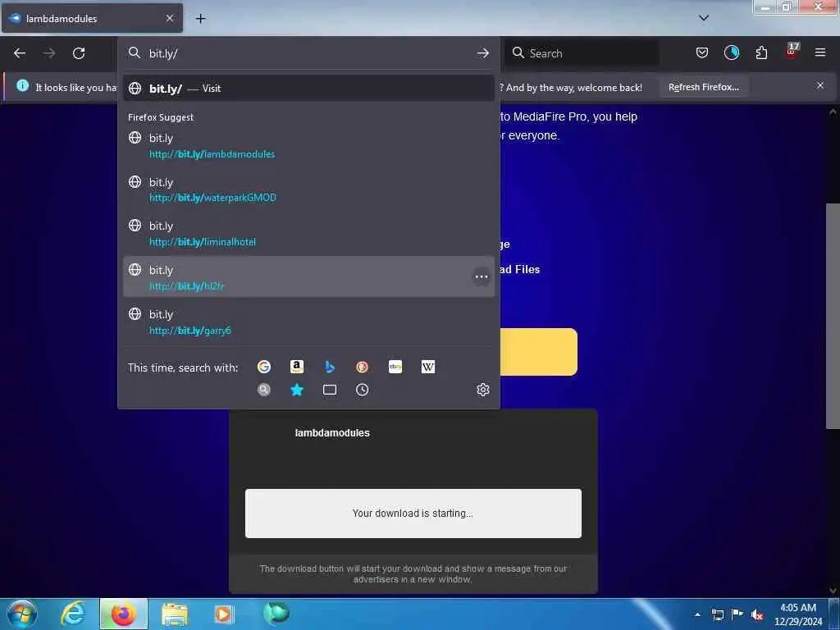Search this time with Amazon
The height and width of the screenshot is (630, 840).
coord(297,367)
